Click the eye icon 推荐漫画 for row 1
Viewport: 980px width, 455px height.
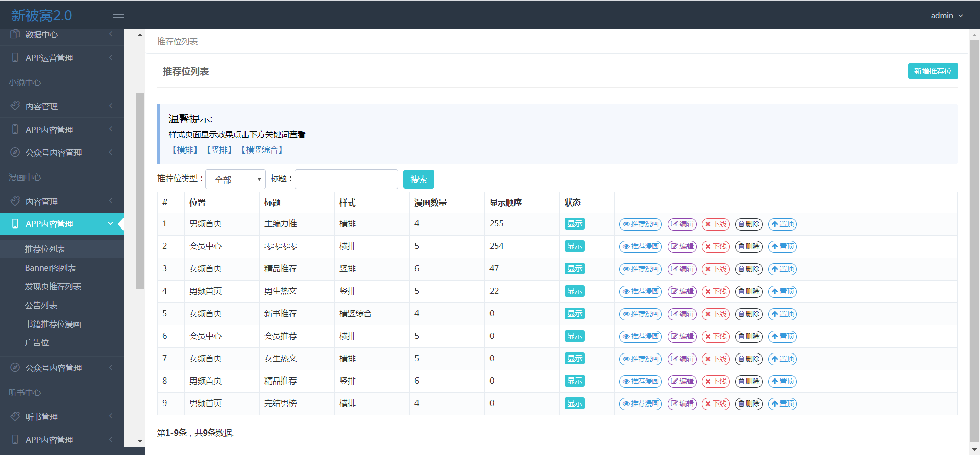coord(626,224)
